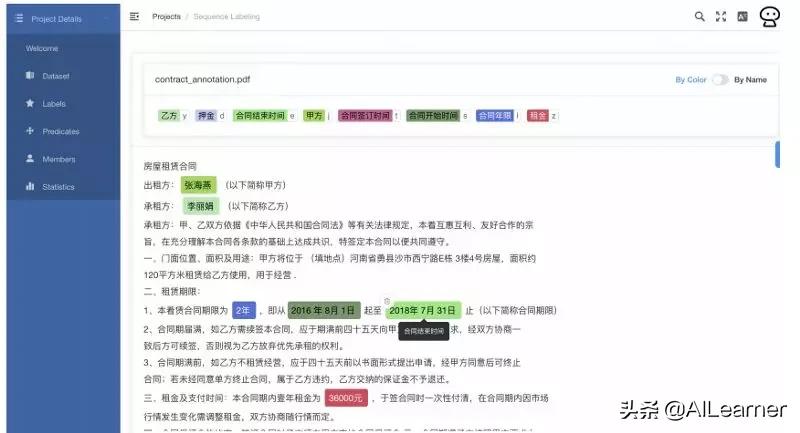Open the Dataset section

(56, 76)
